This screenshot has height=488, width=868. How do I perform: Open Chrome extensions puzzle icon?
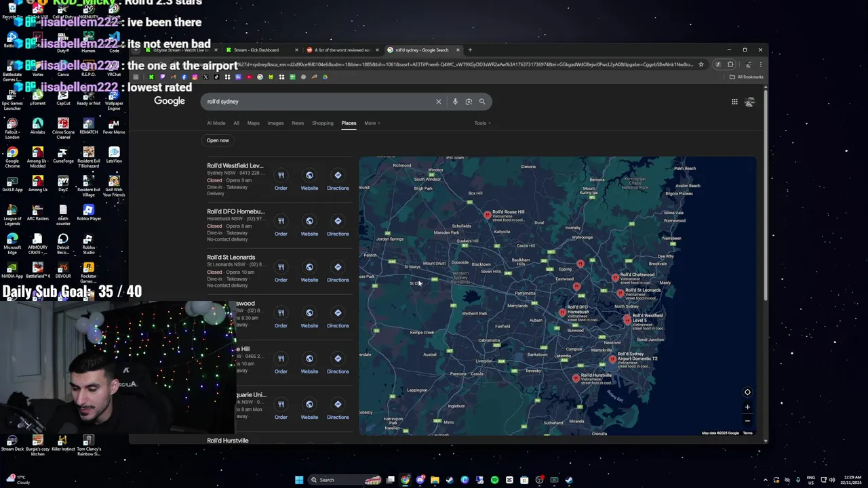click(x=730, y=64)
